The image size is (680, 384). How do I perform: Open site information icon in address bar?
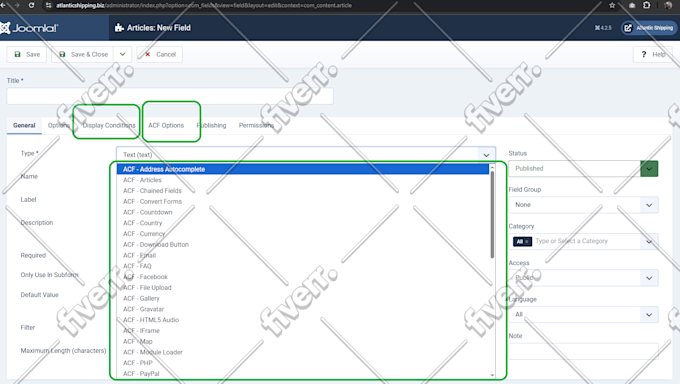point(49,5)
